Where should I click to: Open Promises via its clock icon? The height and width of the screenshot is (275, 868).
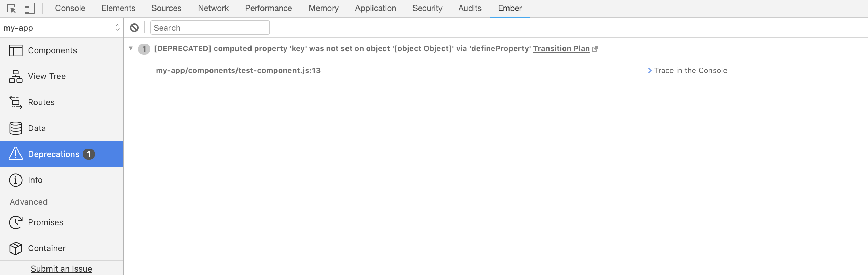click(16, 222)
